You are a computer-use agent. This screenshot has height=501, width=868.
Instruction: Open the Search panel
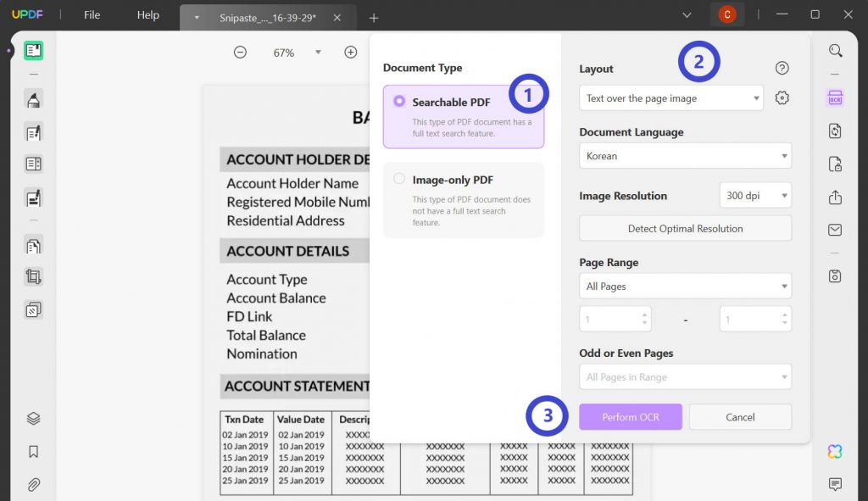(x=835, y=50)
